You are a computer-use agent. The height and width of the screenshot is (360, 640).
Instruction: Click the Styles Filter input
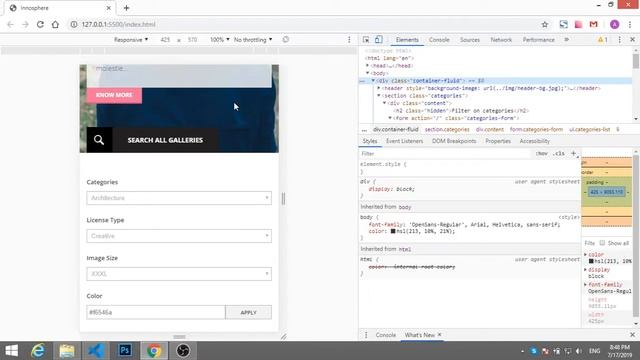445,153
